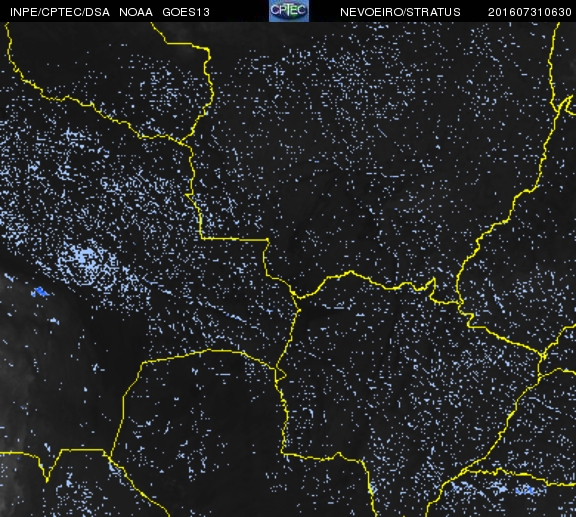Click the dense light-blue fog cluster
This screenshot has width=576, height=517.
coord(84,259)
